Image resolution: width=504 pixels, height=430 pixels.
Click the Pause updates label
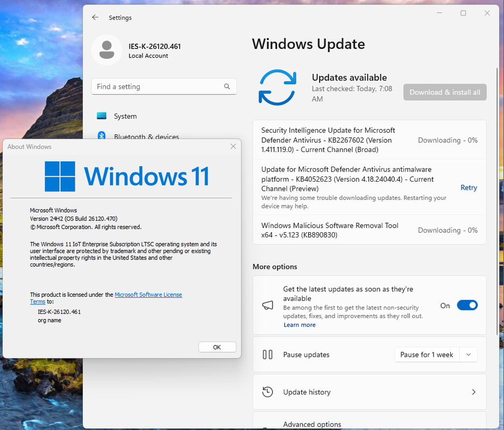tap(306, 355)
